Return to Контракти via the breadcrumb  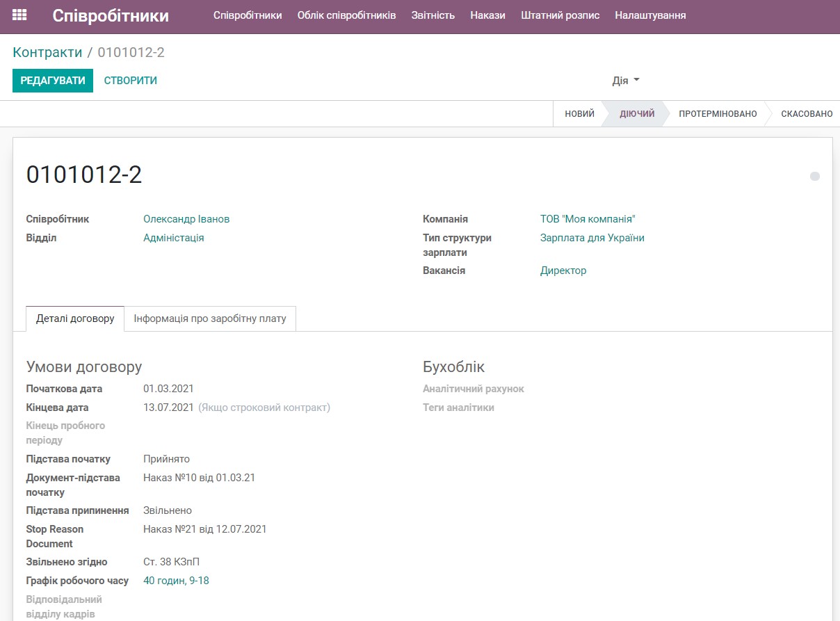(x=47, y=51)
